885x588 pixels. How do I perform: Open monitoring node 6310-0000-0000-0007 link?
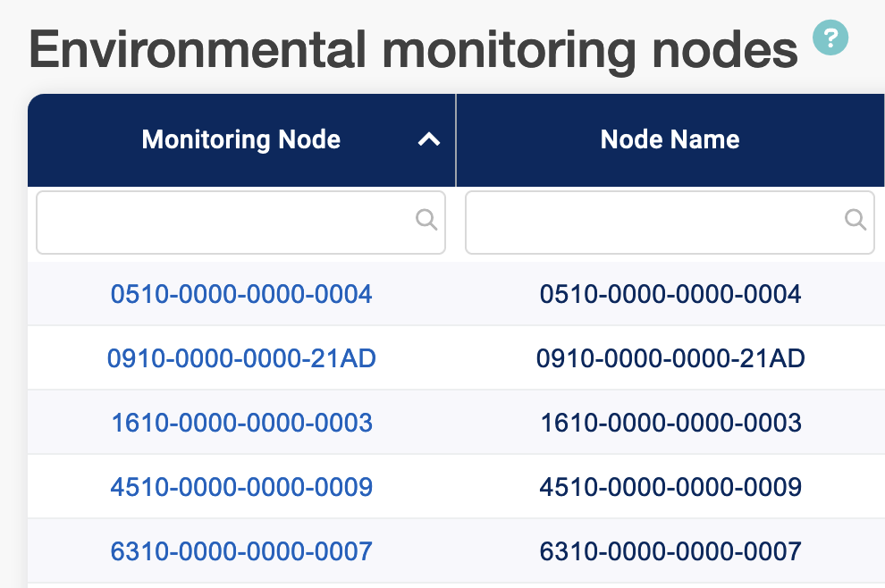point(241,551)
